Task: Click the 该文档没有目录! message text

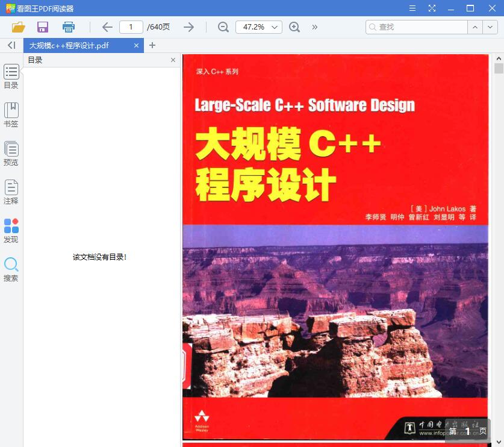Action: coord(99,257)
